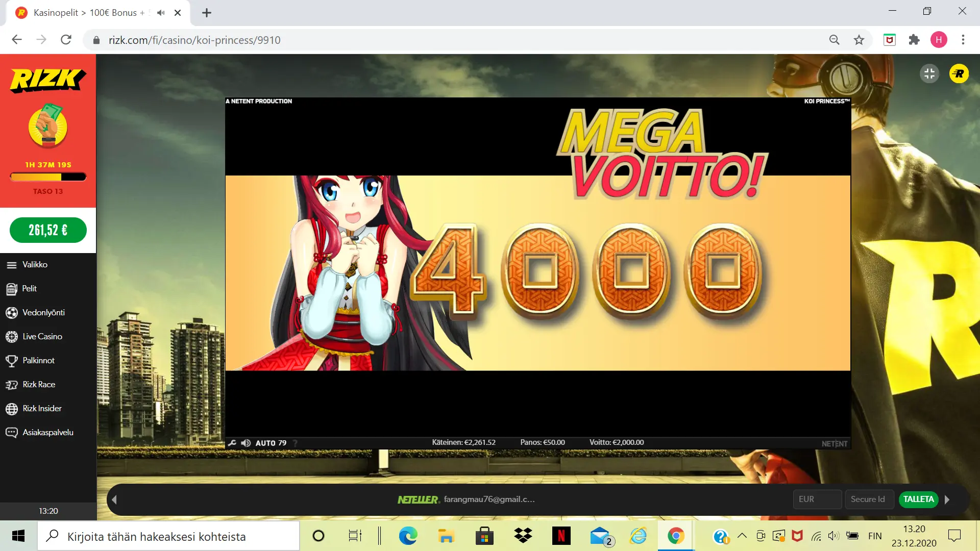Open Asiakaspalvelu customer support chat
The height and width of the screenshot is (551, 980).
[47, 433]
